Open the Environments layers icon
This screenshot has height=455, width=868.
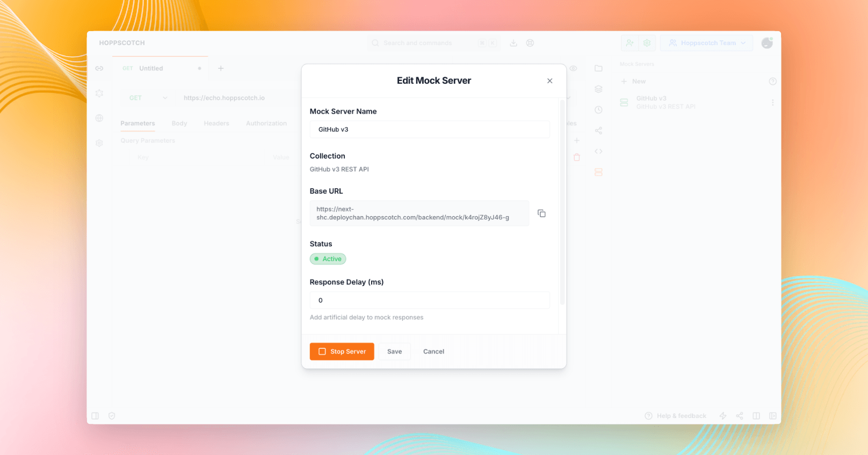(x=598, y=89)
